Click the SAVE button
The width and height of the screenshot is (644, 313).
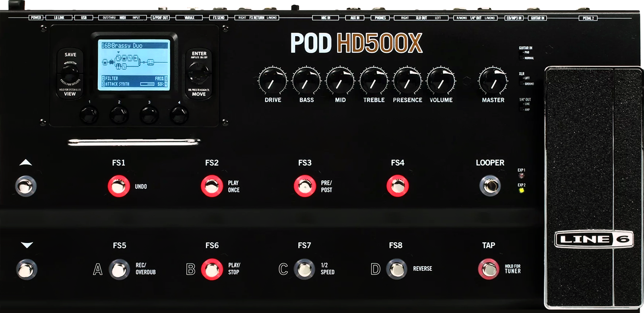(70, 55)
